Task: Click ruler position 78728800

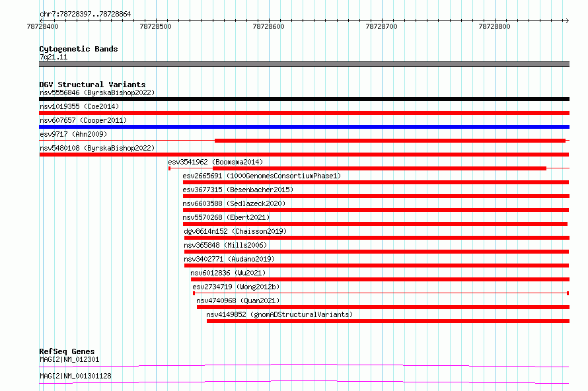Action: pos(494,26)
